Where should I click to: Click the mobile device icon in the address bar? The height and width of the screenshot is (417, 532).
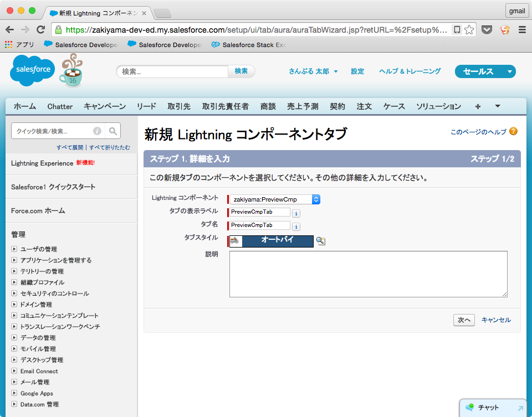457,30
